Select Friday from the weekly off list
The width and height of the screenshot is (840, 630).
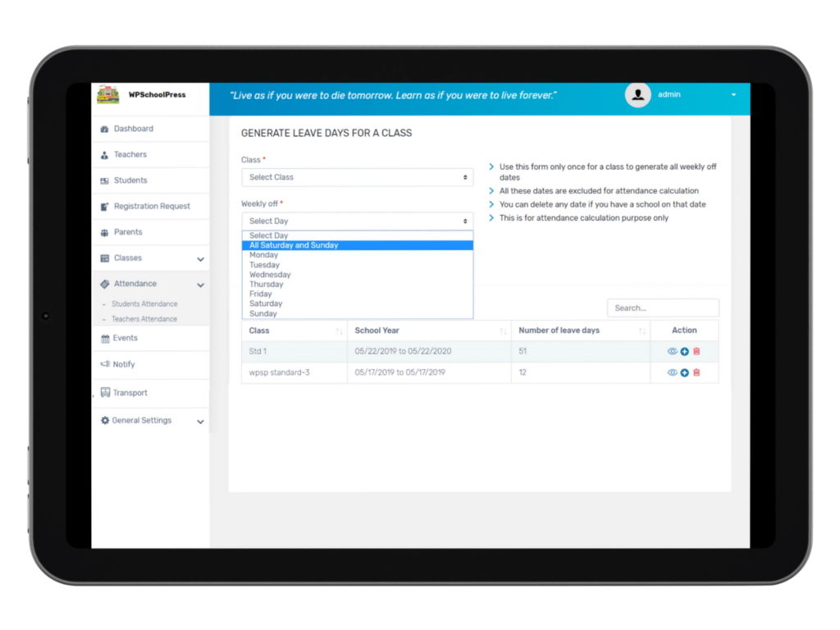pos(261,294)
